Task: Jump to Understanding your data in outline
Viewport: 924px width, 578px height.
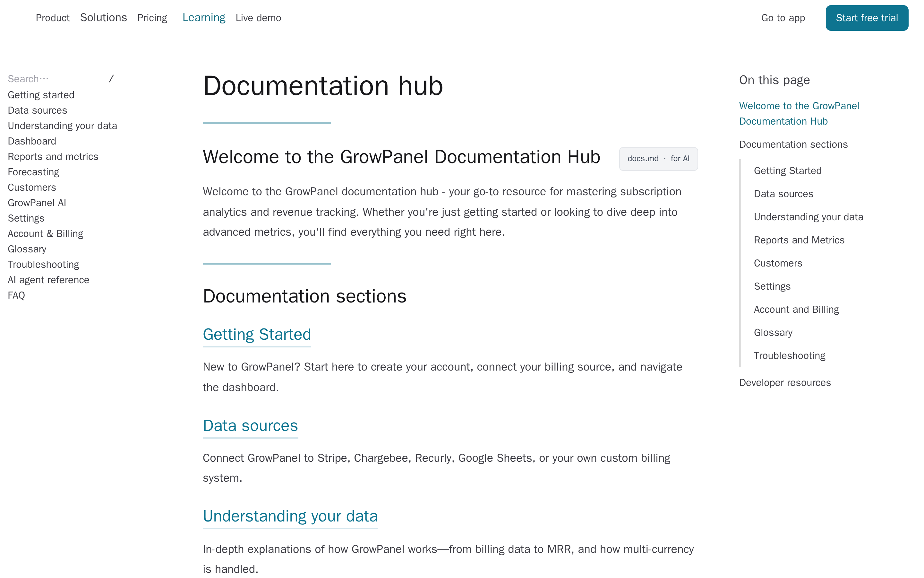Action: coord(808,217)
